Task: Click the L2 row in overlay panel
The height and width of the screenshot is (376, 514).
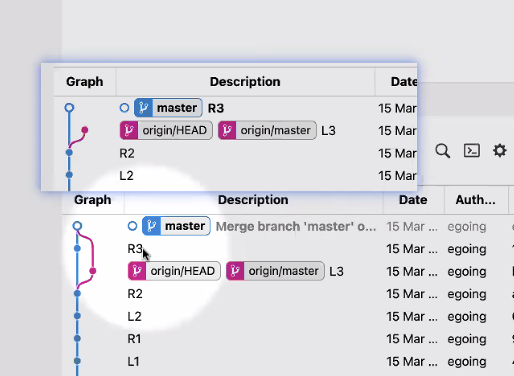Action: (x=235, y=176)
